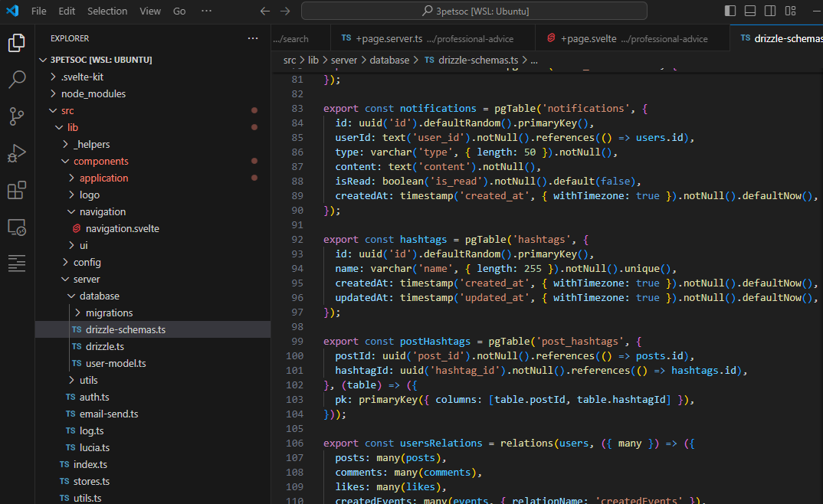
Task: Click the Go Back navigation arrow
Action: point(264,11)
